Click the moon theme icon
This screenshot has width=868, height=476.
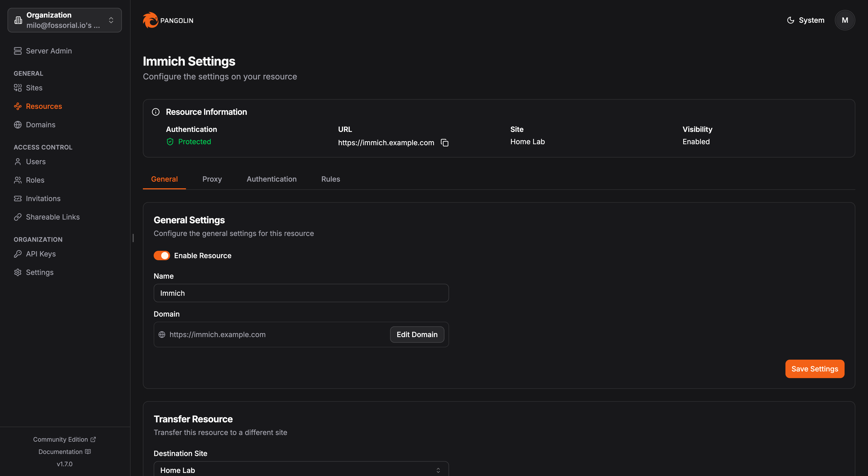coord(790,20)
